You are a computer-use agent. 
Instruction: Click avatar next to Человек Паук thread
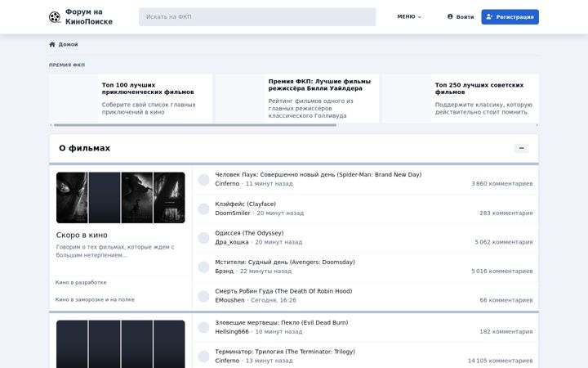click(x=203, y=180)
